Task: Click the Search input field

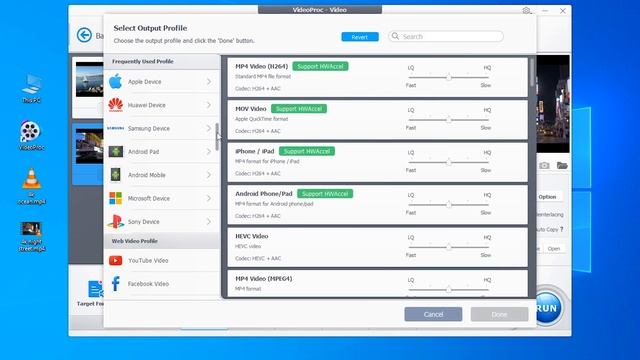Action: point(446,36)
